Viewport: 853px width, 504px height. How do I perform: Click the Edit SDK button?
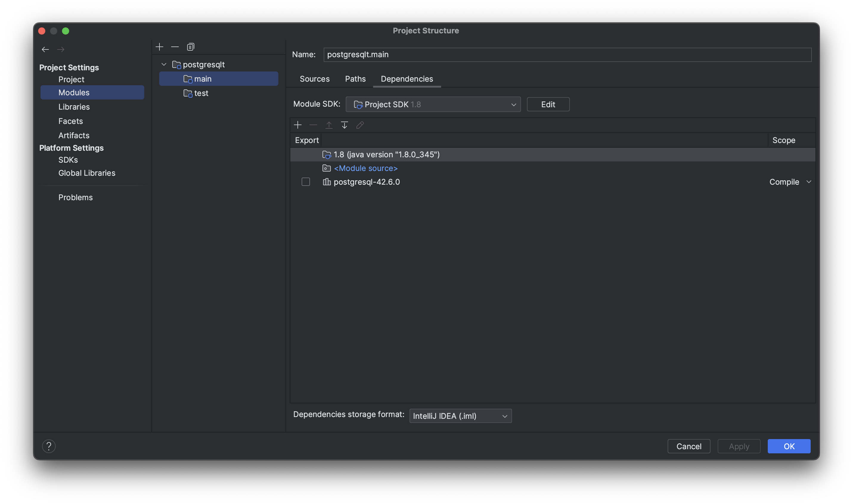(548, 105)
